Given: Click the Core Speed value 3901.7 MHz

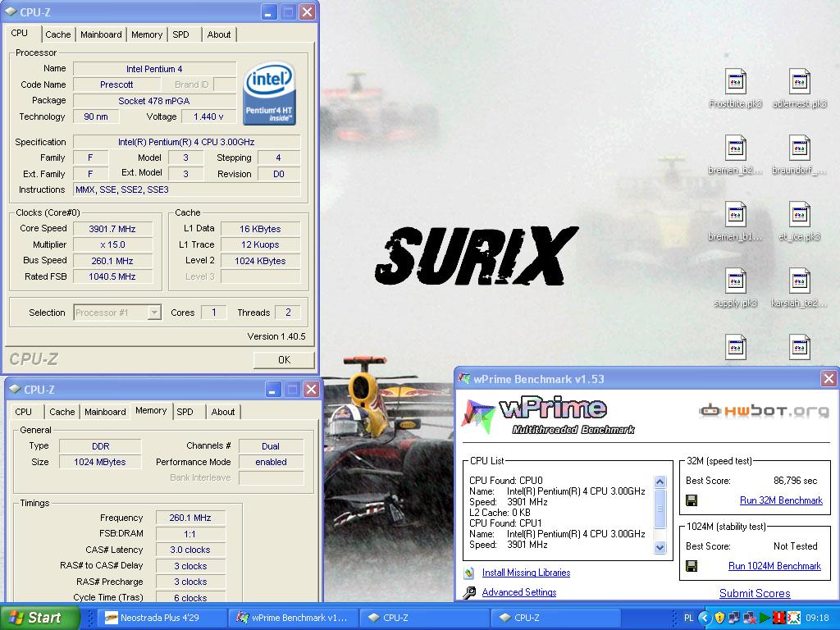Looking at the screenshot, I should pyautogui.click(x=112, y=229).
